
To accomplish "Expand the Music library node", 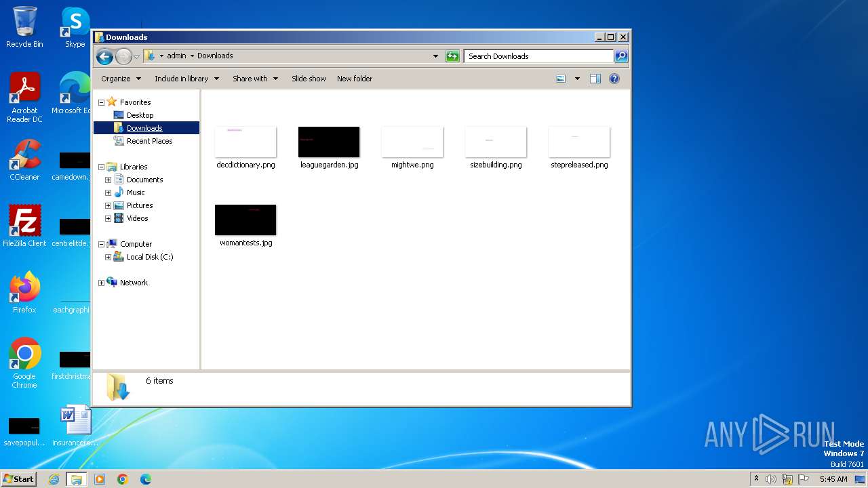I will (108, 192).
